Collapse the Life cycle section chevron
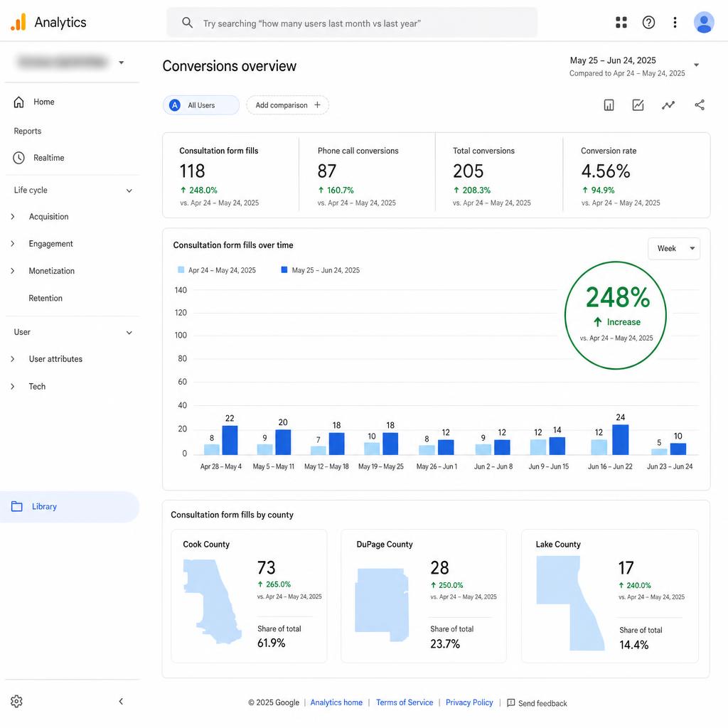 pos(129,191)
